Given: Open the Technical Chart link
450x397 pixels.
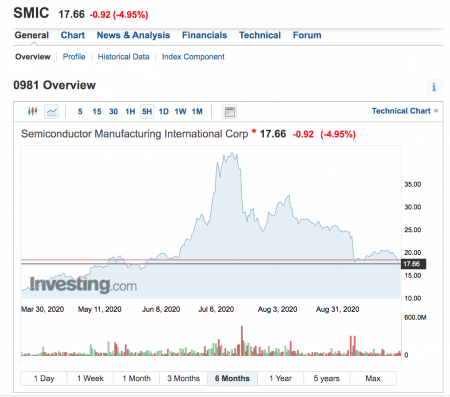Looking at the screenshot, I should pyautogui.click(x=405, y=111).
